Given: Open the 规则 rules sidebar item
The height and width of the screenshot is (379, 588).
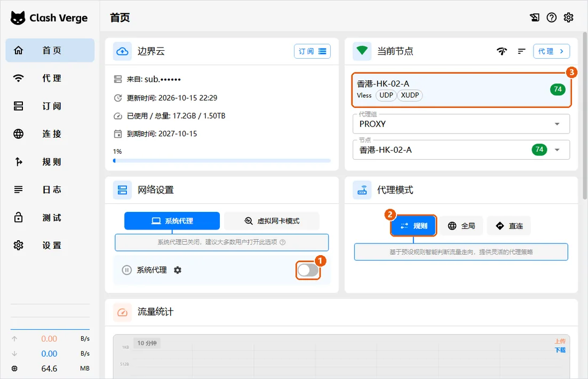Looking at the screenshot, I should [50, 162].
